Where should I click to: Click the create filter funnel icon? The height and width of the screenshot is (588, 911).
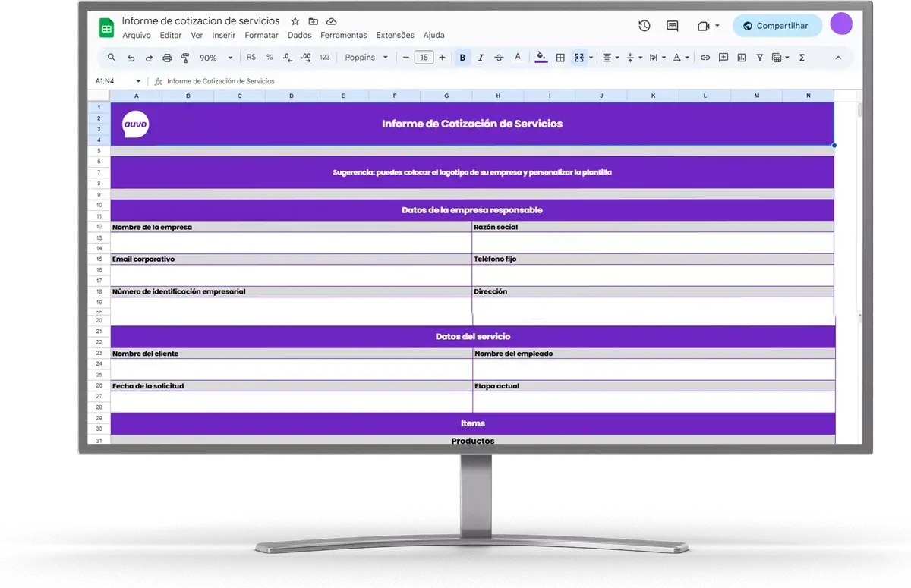pos(759,58)
